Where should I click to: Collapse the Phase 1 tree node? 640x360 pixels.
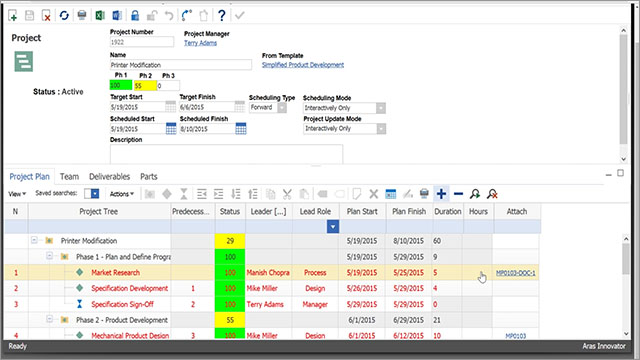click(x=49, y=256)
